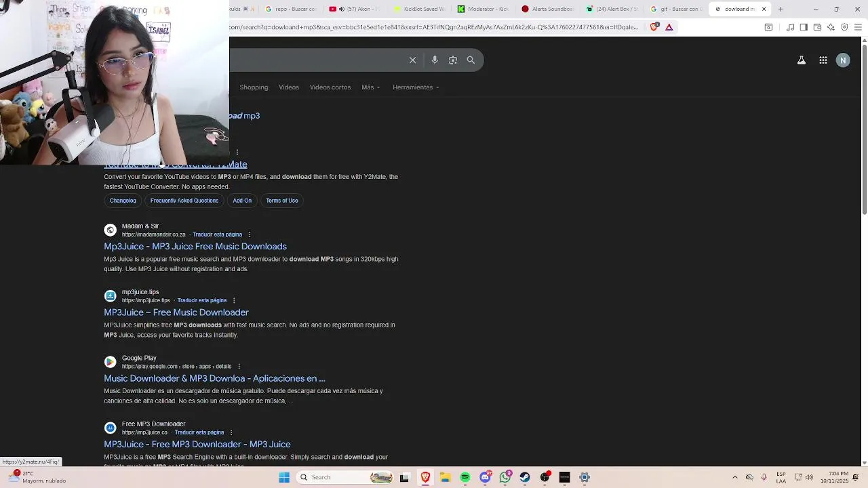
Task: Switch to the Moderator Kick tab
Action: pos(484,9)
